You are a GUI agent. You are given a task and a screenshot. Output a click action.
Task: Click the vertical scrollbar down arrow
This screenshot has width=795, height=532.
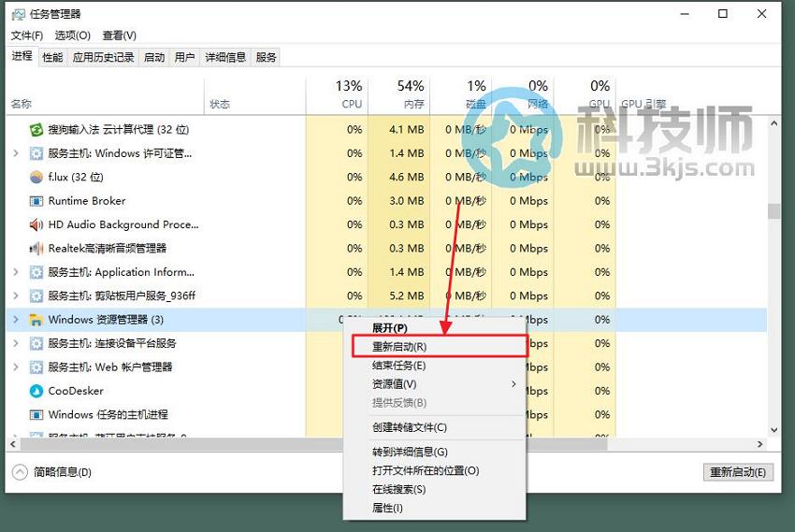tap(773, 430)
